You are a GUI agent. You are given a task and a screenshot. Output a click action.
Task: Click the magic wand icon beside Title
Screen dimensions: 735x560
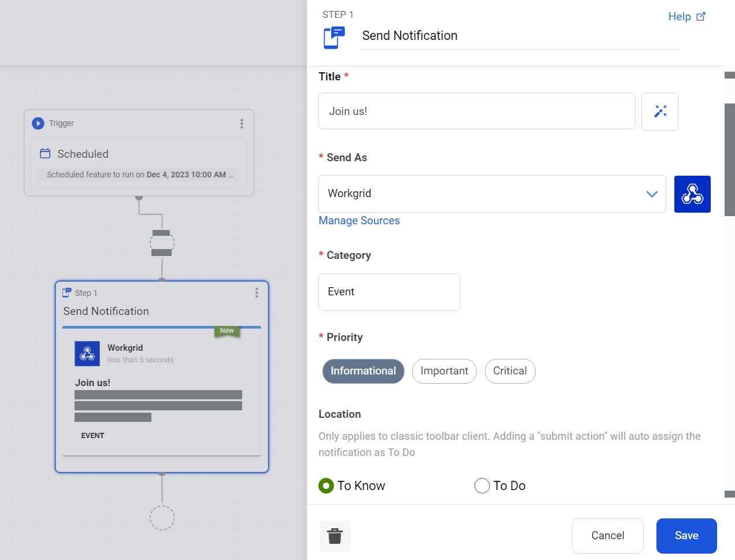pos(660,112)
